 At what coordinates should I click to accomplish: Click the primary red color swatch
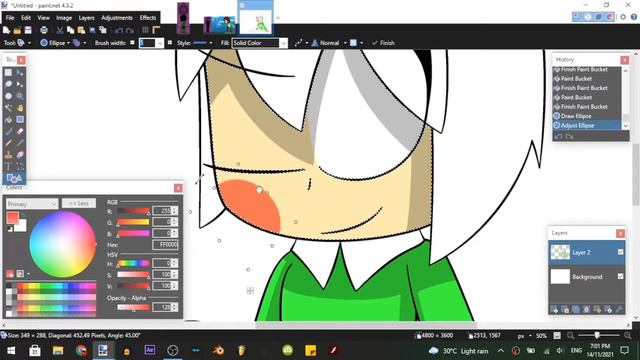(x=12, y=218)
